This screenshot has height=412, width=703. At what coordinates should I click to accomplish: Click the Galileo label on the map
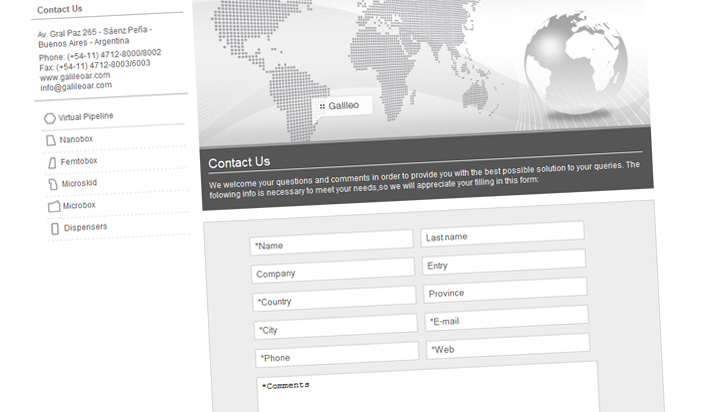point(345,105)
